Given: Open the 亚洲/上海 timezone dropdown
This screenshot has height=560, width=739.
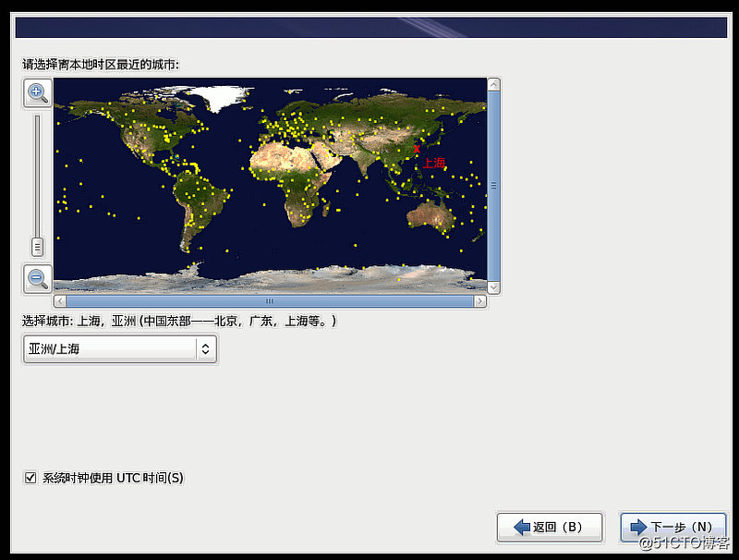Looking at the screenshot, I should [120, 348].
